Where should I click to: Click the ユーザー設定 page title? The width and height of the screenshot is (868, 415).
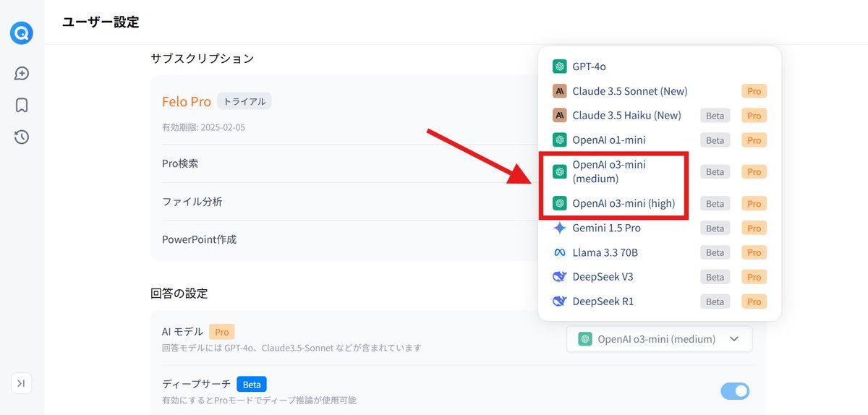101,22
